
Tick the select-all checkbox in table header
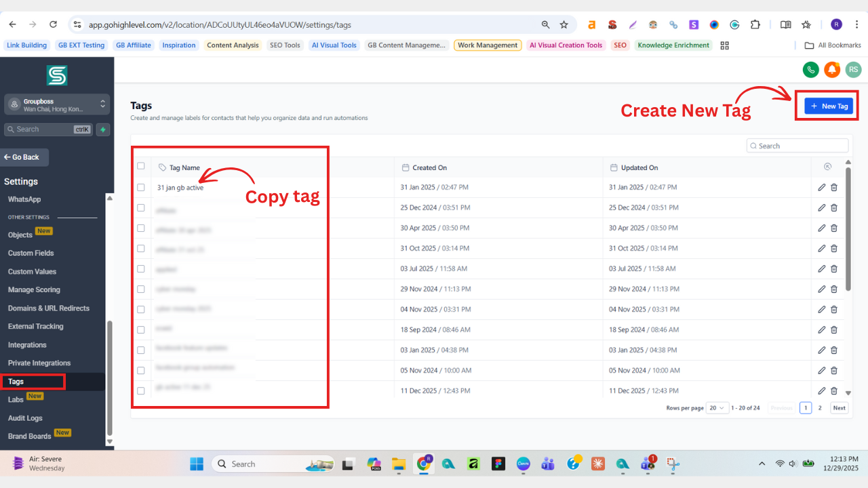tap(141, 166)
